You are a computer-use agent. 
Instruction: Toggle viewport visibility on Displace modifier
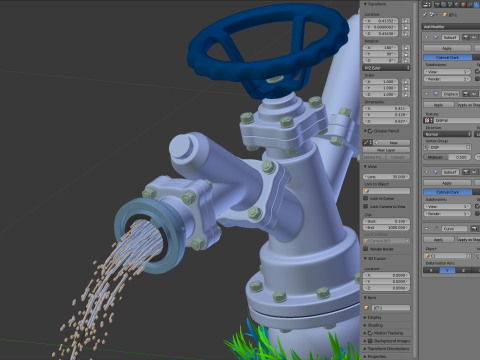click(474, 94)
